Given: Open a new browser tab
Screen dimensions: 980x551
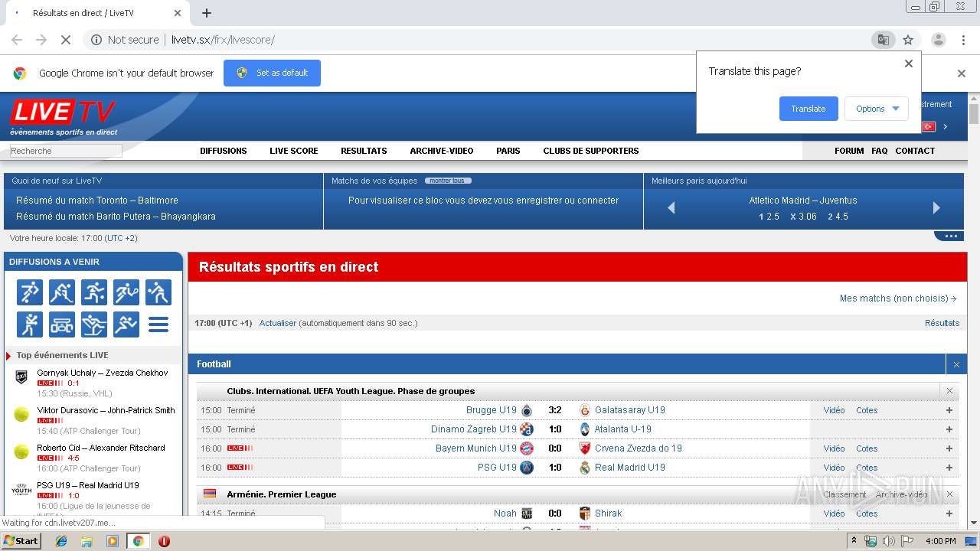Looking at the screenshot, I should coord(207,13).
